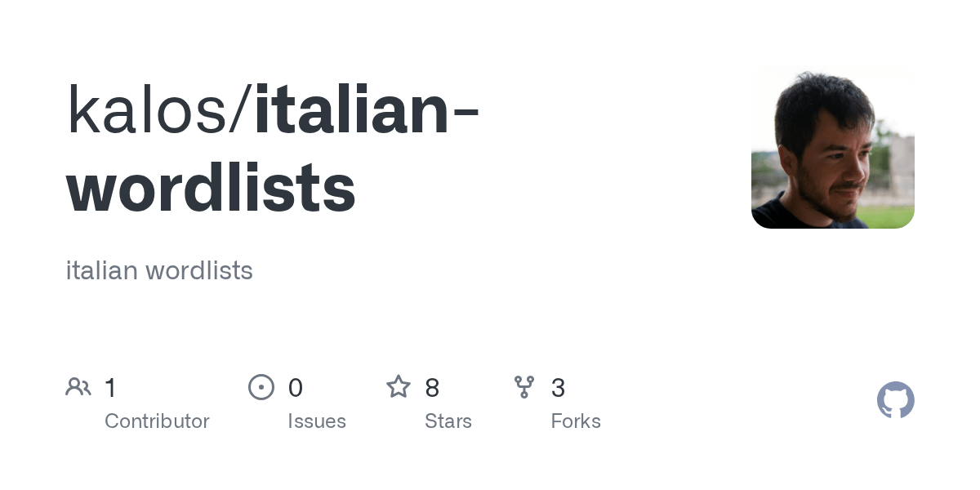Select the 'Issues' label
This screenshot has width=980, height=490.
point(317,421)
